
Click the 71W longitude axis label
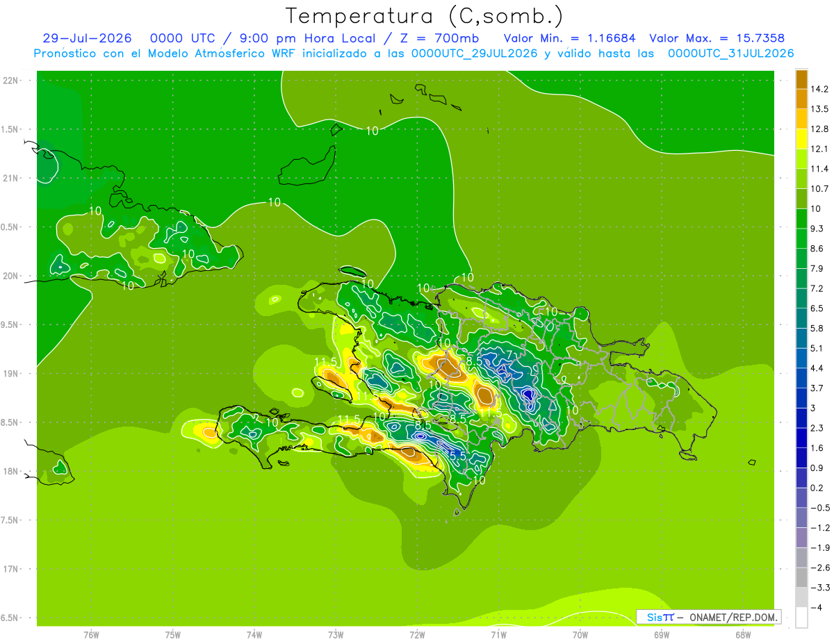(x=498, y=635)
